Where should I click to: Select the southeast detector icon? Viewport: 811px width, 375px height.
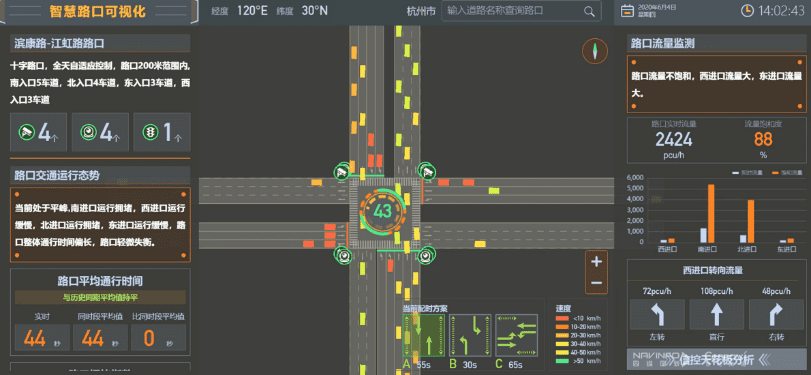click(427, 254)
